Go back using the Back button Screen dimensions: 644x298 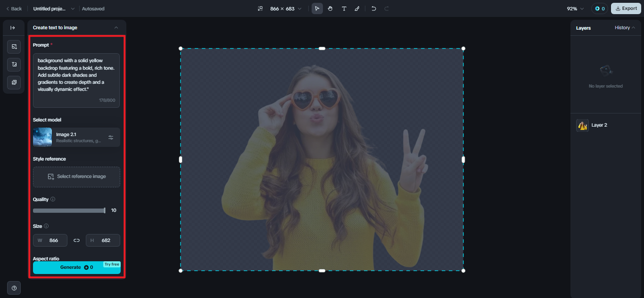pos(14,9)
